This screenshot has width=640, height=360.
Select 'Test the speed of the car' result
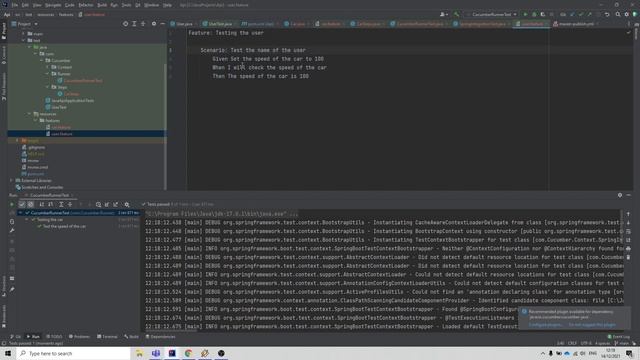click(x=64, y=227)
